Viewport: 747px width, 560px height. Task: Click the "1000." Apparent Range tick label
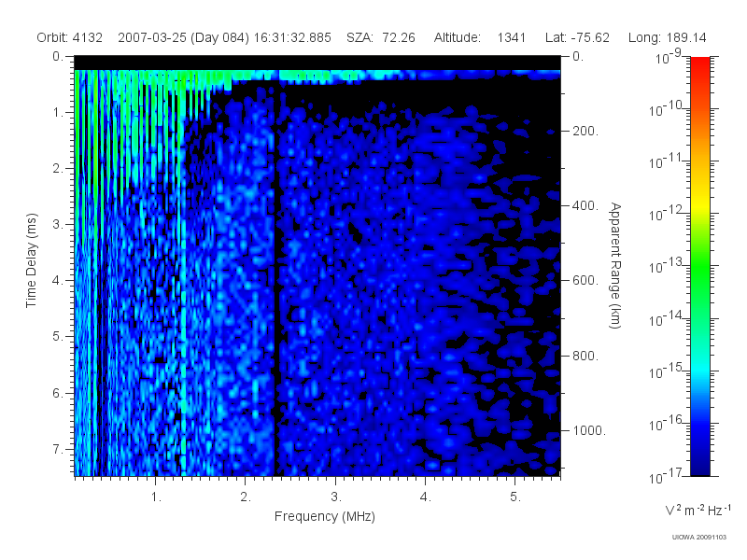coord(589,430)
